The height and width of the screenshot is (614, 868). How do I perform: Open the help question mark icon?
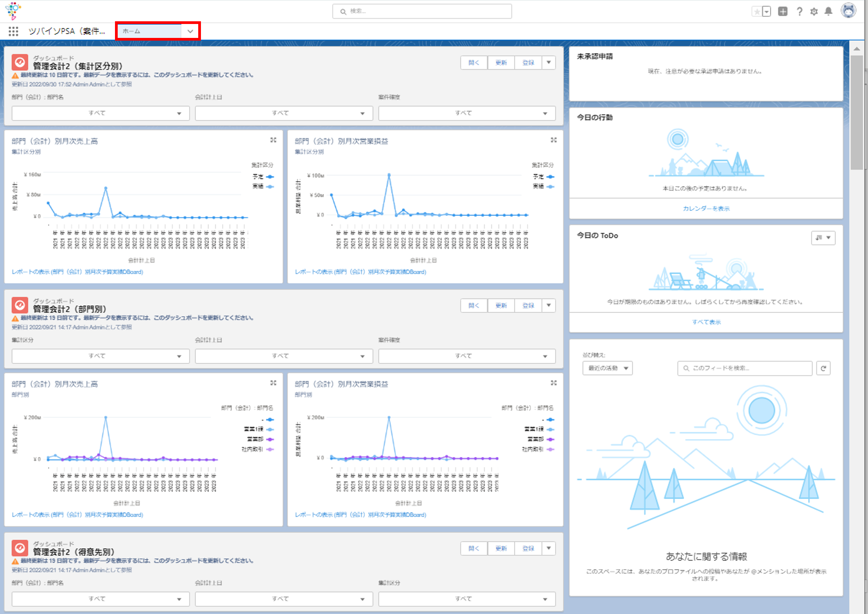tap(799, 12)
